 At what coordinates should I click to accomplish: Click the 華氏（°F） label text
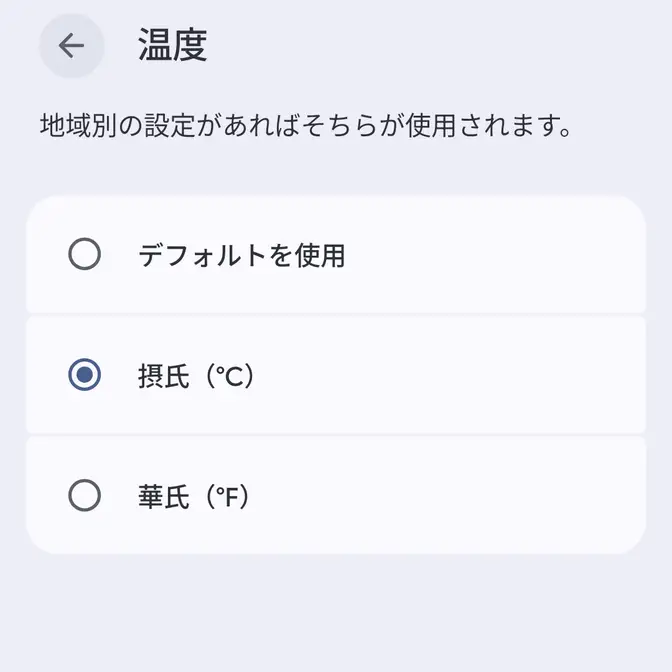pos(193,495)
